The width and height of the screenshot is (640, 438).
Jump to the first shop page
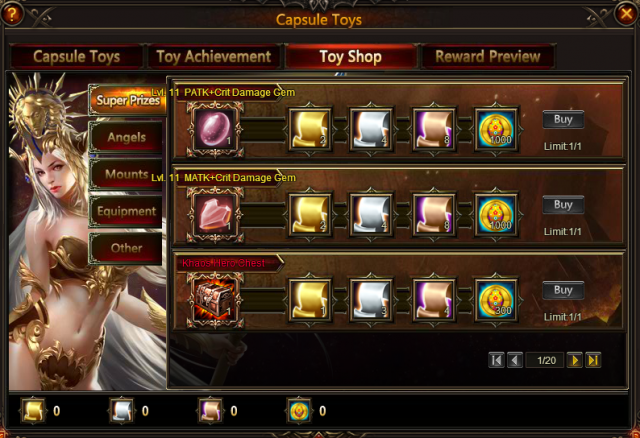(496, 360)
